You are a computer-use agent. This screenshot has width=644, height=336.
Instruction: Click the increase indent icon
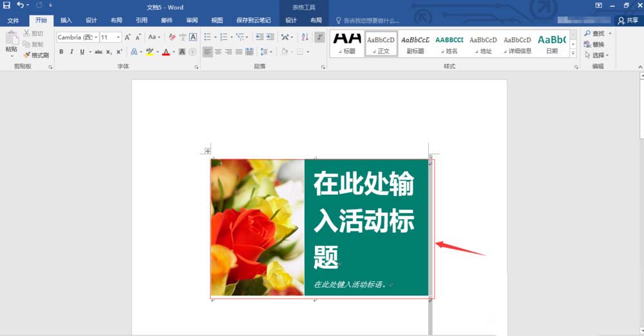point(269,37)
